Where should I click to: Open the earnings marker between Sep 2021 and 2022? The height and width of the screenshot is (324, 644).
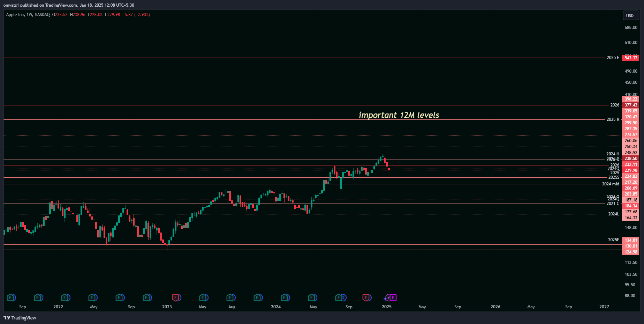point(38,298)
